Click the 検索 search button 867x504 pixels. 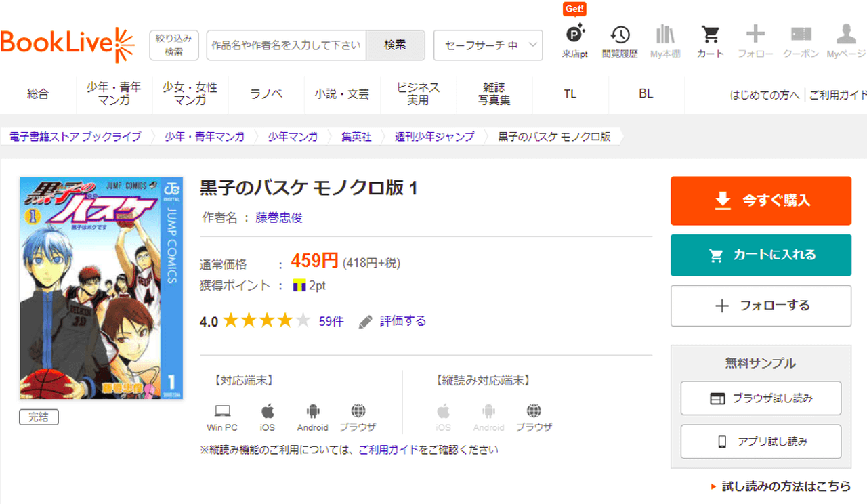pos(395,45)
